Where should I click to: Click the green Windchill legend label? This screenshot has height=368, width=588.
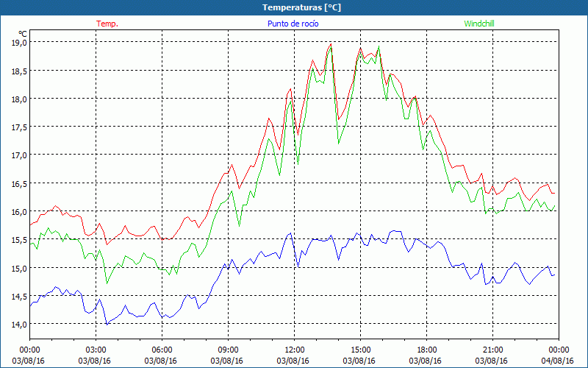click(479, 24)
